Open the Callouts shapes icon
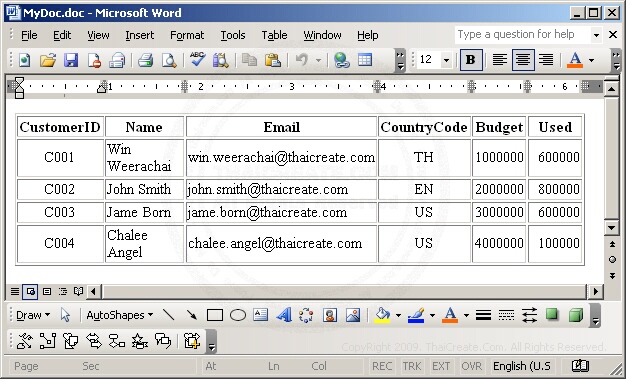This screenshot has width=626, height=379. [x=163, y=341]
